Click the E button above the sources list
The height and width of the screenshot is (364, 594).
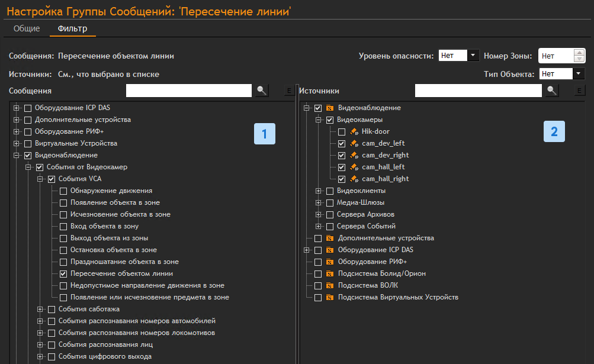click(580, 91)
